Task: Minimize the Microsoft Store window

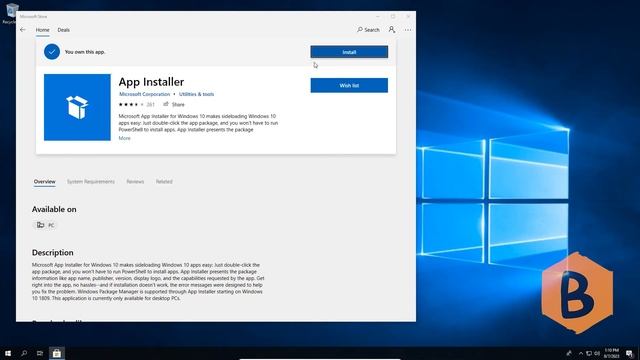Action: coord(378,16)
